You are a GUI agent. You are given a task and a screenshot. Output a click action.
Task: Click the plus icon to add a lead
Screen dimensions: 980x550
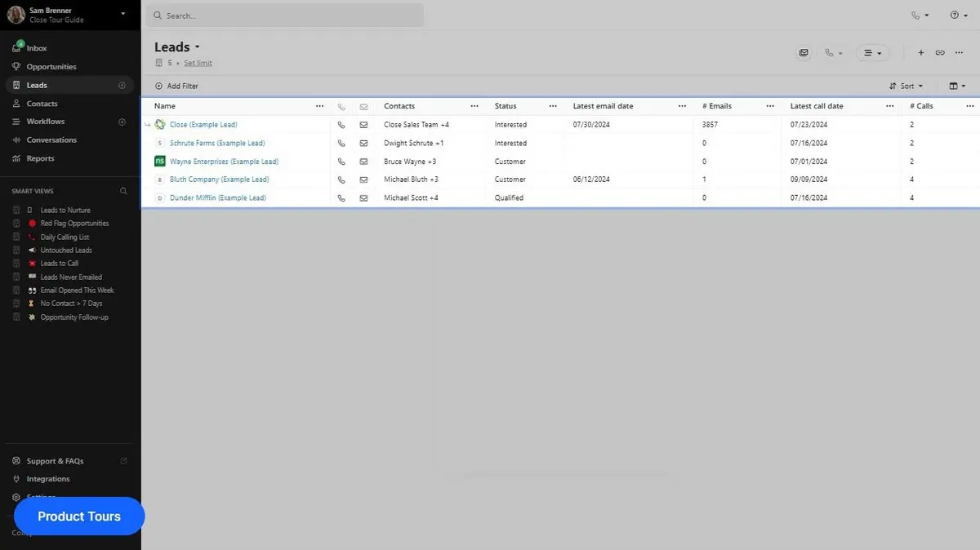(921, 52)
